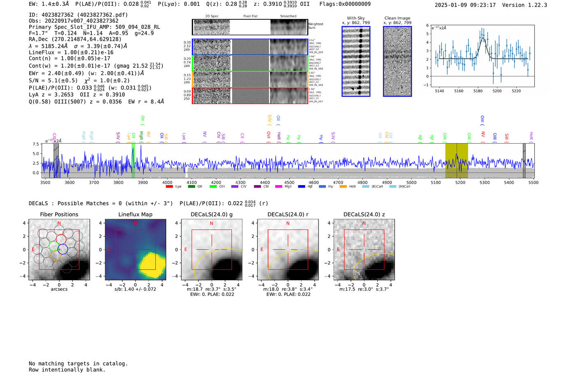The height and width of the screenshot is (392, 576).
Task: Open the DECaLS(24.0) z image
Action: [x=364, y=250]
